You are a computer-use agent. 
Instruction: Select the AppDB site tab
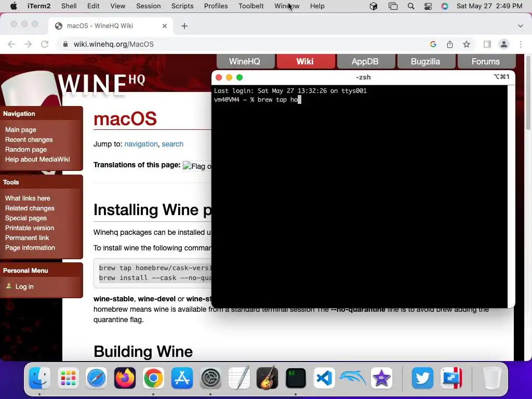(365, 61)
